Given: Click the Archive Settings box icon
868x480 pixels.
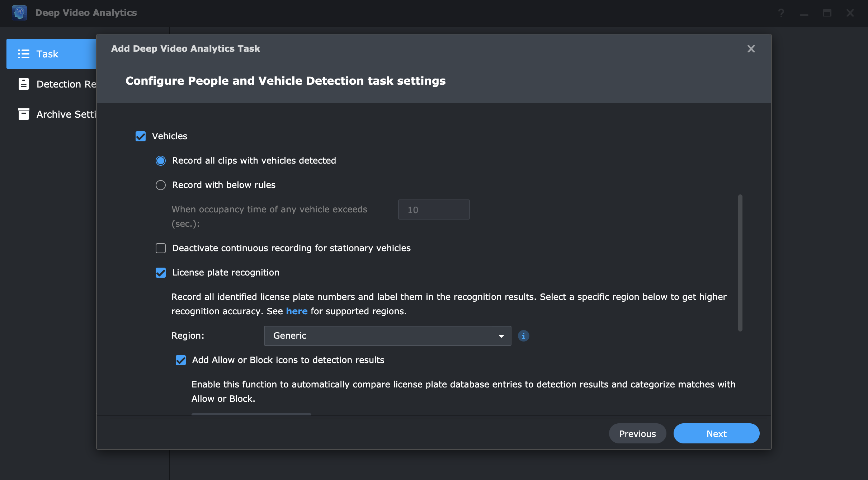Looking at the screenshot, I should 24,114.
